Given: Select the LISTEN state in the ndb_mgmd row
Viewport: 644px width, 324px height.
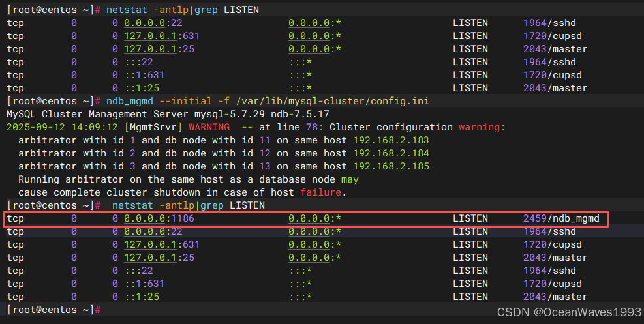Looking at the screenshot, I should pos(470,218).
